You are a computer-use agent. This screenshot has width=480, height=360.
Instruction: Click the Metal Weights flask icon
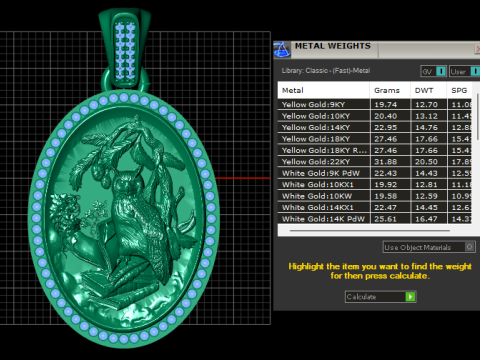(282, 50)
